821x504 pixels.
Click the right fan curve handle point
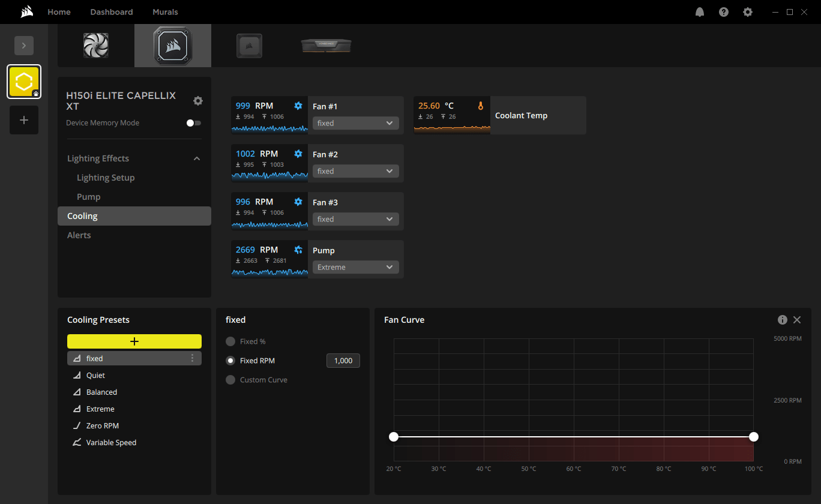click(x=754, y=437)
